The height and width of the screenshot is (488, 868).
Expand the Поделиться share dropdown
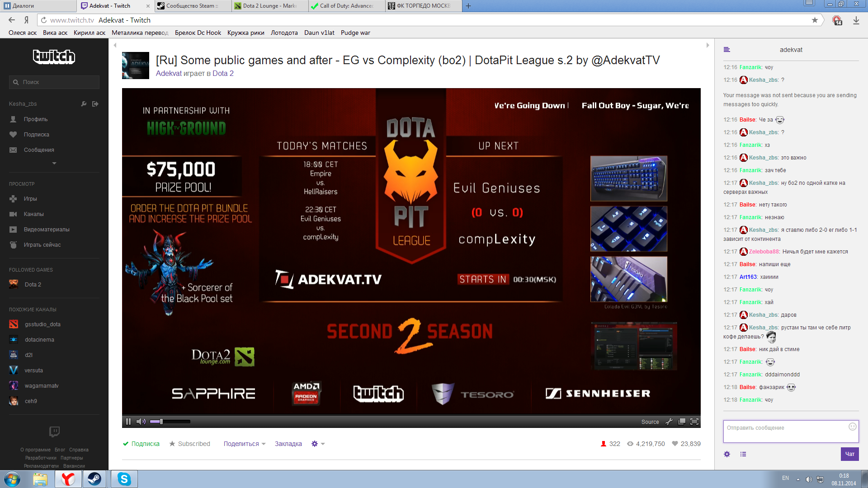click(x=245, y=444)
